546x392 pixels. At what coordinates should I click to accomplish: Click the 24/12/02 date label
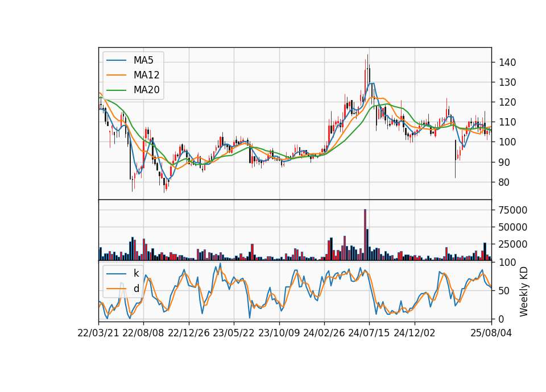415,333
